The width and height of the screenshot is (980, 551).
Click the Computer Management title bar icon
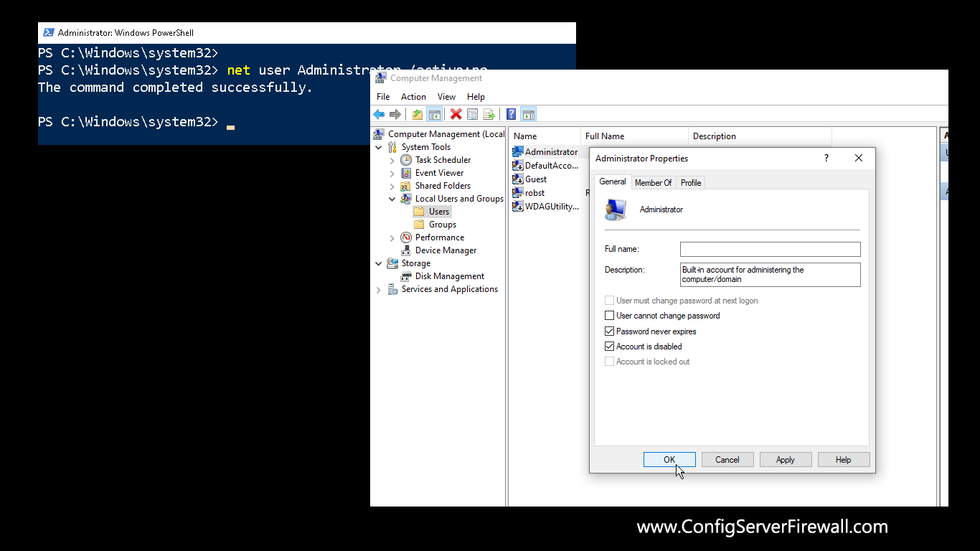tap(381, 78)
